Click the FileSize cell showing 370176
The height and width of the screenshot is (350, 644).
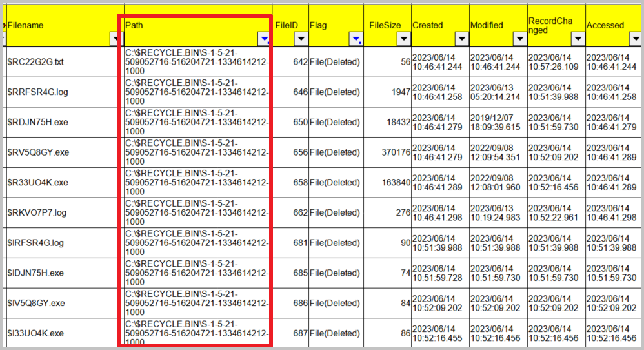pyautogui.click(x=387, y=152)
